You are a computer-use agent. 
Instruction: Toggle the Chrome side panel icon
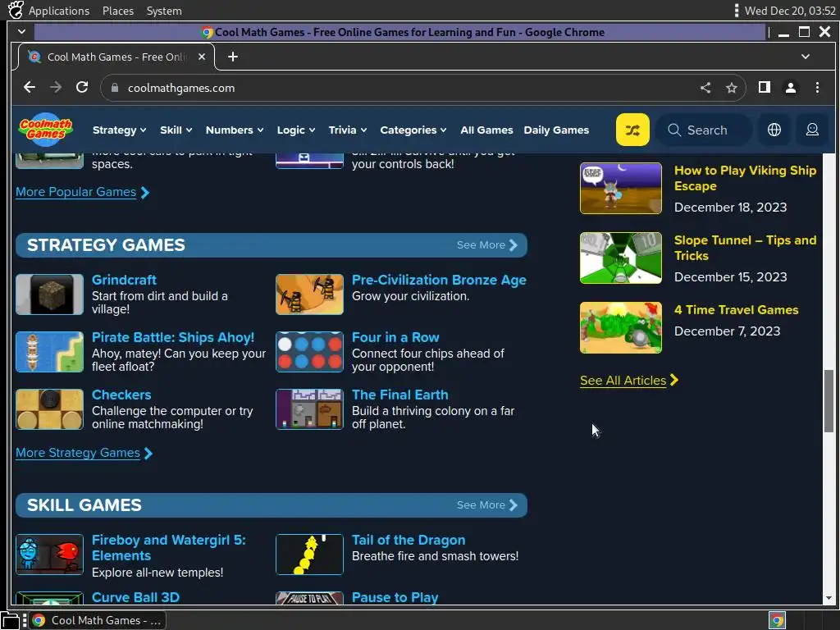click(764, 87)
